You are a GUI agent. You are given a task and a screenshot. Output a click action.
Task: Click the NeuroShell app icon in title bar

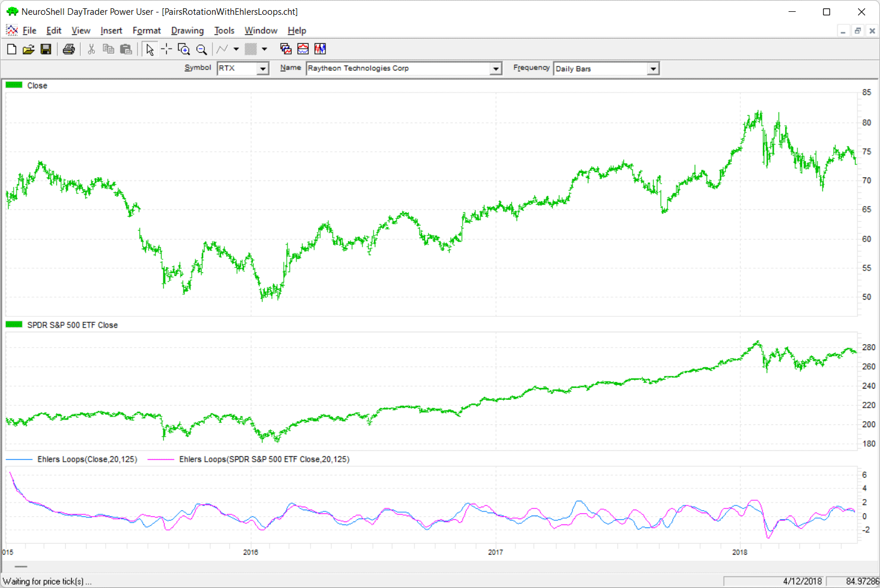(12, 11)
